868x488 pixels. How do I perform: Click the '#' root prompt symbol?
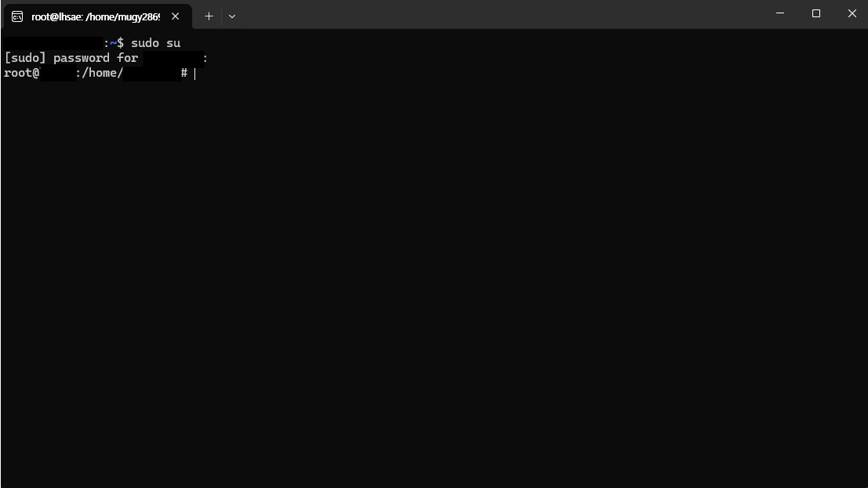tap(184, 73)
